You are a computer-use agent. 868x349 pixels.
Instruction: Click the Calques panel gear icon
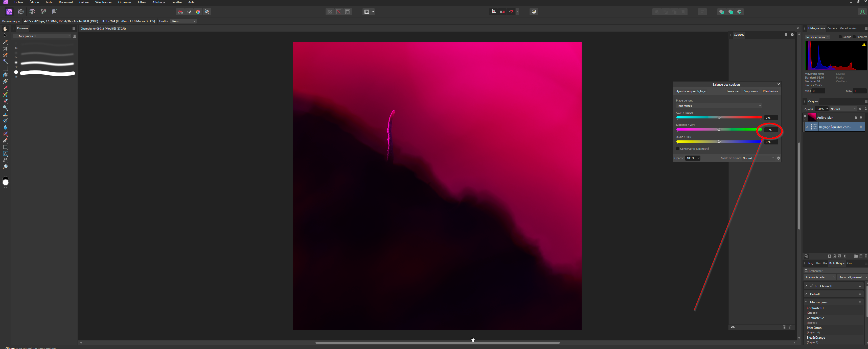pos(860,109)
